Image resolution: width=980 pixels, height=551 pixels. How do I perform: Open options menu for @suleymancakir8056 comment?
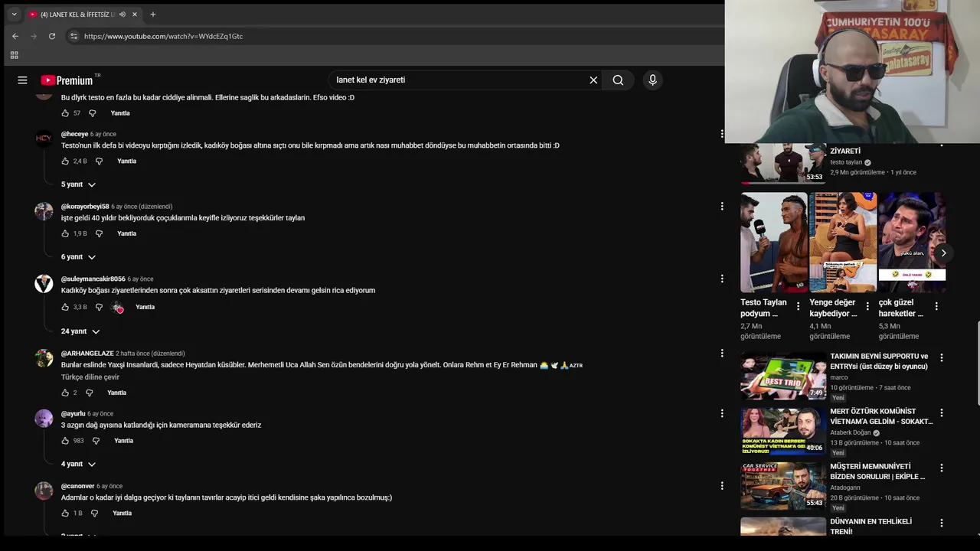click(721, 279)
